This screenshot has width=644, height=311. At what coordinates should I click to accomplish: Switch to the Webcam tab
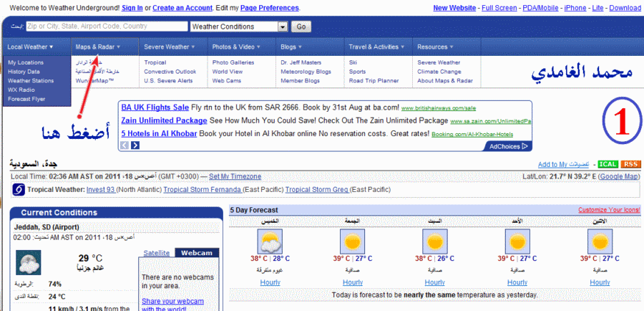click(197, 252)
